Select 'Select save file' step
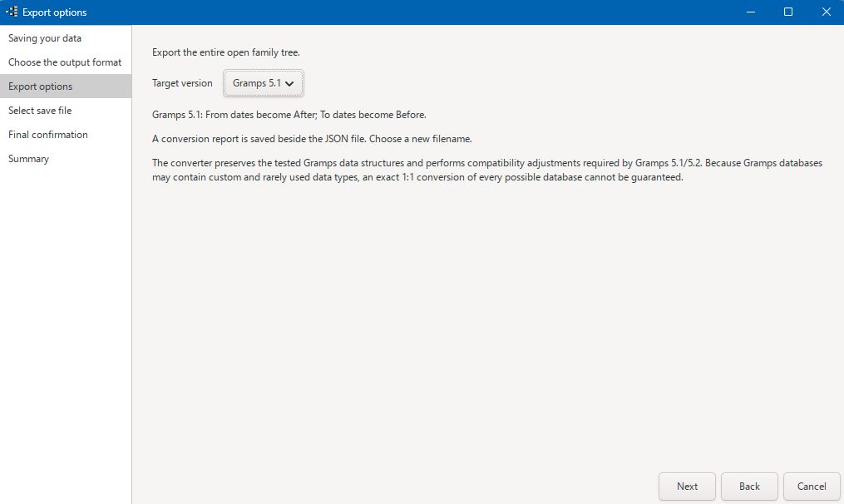 pyautogui.click(x=66, y=111)
